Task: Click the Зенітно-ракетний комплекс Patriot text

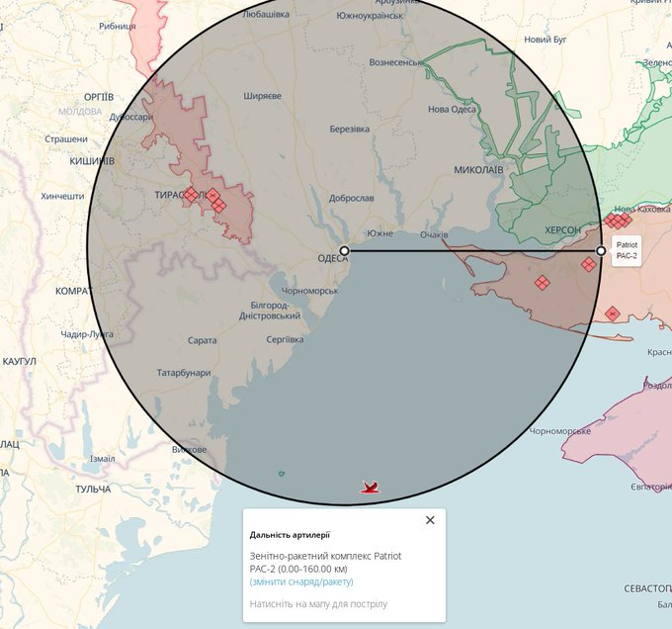Action: tap(325, 556)
